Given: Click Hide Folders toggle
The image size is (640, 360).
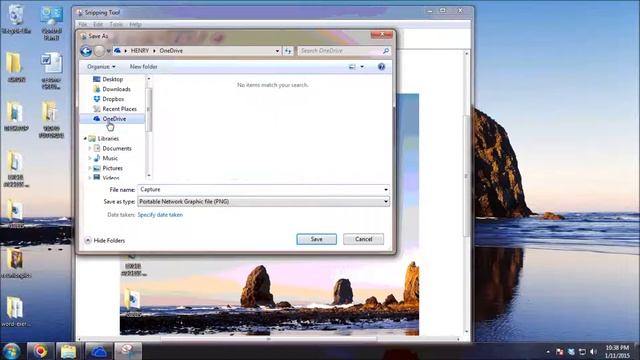Looking at the screenshot, I should 105,240.
